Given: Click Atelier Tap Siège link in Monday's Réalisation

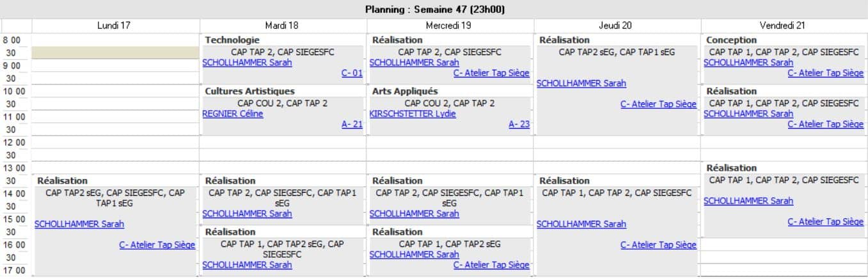Looking at the screenshot, I should [157, 244].
